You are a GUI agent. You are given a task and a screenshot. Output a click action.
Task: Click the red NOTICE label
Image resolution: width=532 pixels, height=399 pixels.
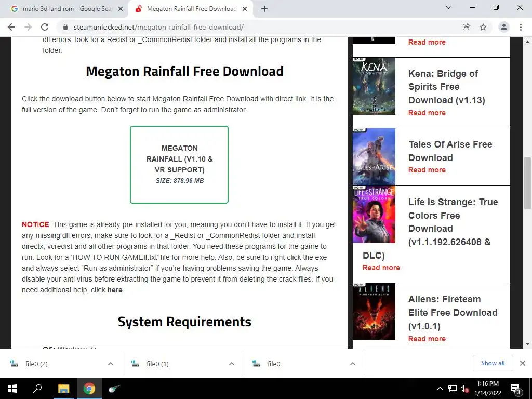point(35,224)
